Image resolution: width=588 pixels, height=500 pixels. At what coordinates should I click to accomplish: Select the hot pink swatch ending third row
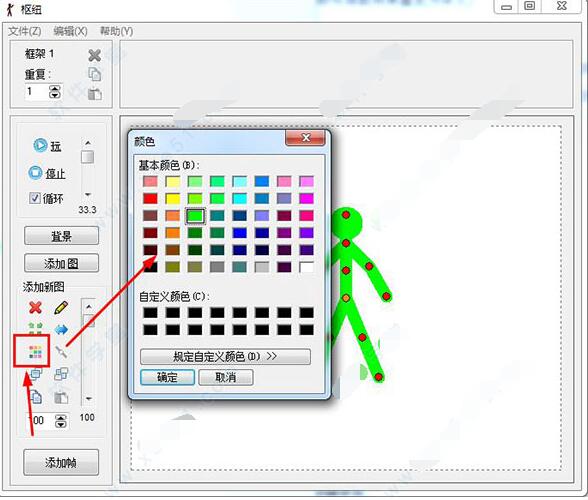pyautogui.click(x=306, y=216)
